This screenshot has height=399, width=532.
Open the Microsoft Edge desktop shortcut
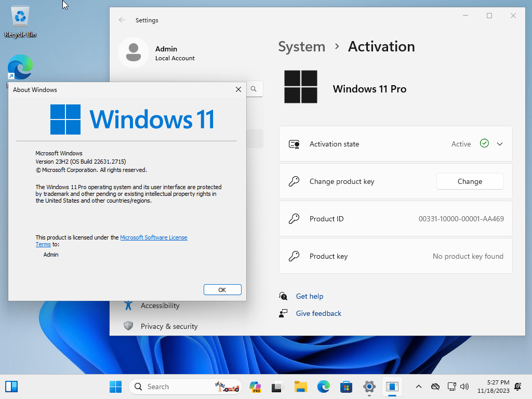[20, 67]
